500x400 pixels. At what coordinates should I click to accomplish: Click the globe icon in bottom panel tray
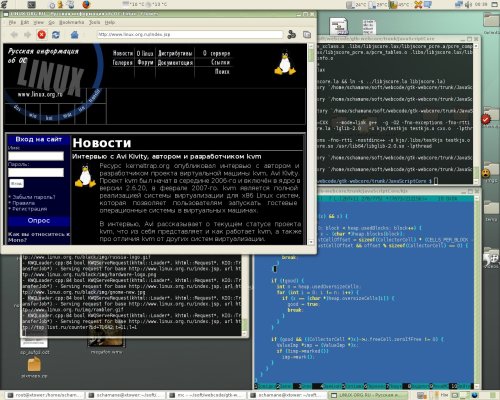tap(475, 395)
